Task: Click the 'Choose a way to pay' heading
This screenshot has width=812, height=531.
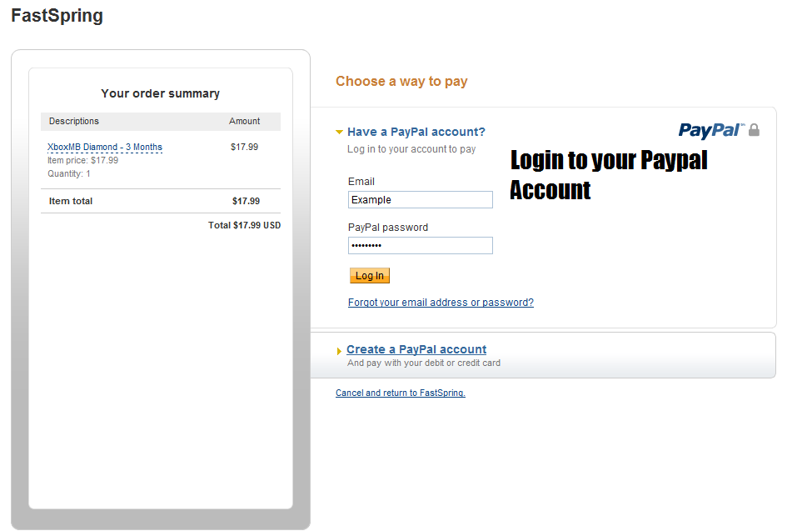Action: pos(401,82)
